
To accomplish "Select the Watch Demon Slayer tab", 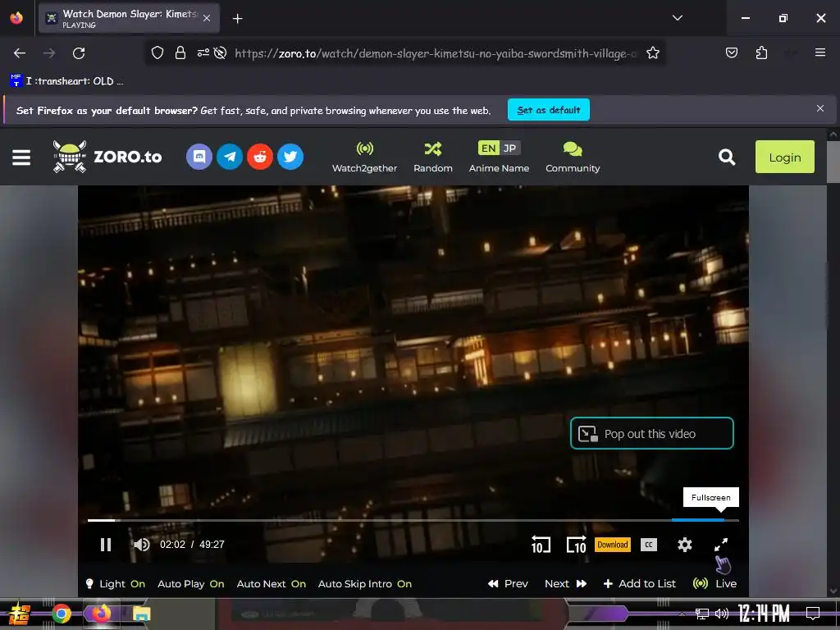I will point(129,18).
